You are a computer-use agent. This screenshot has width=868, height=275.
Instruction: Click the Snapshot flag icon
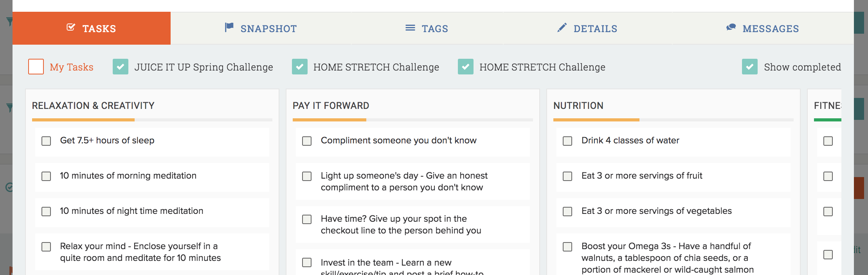click(x=229, y=27)
